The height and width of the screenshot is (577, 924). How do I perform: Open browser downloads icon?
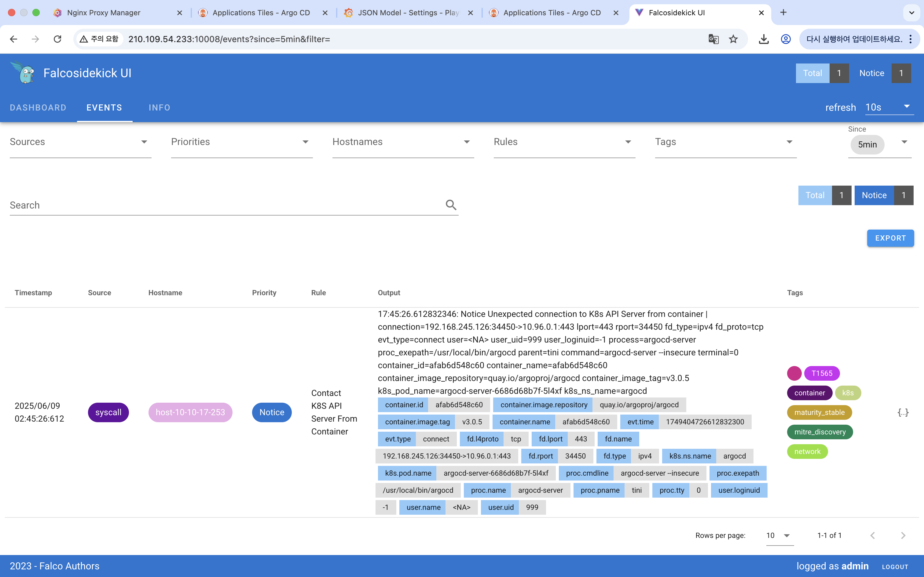[764, 39]
